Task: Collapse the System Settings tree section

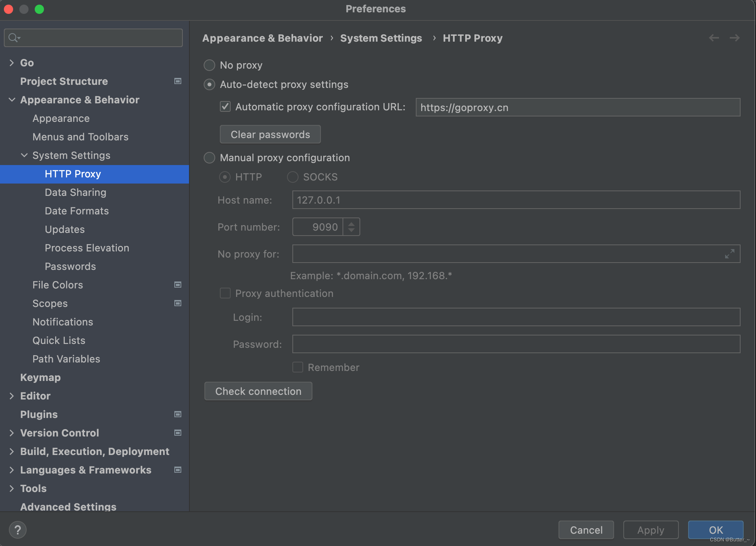Action: 24,155
